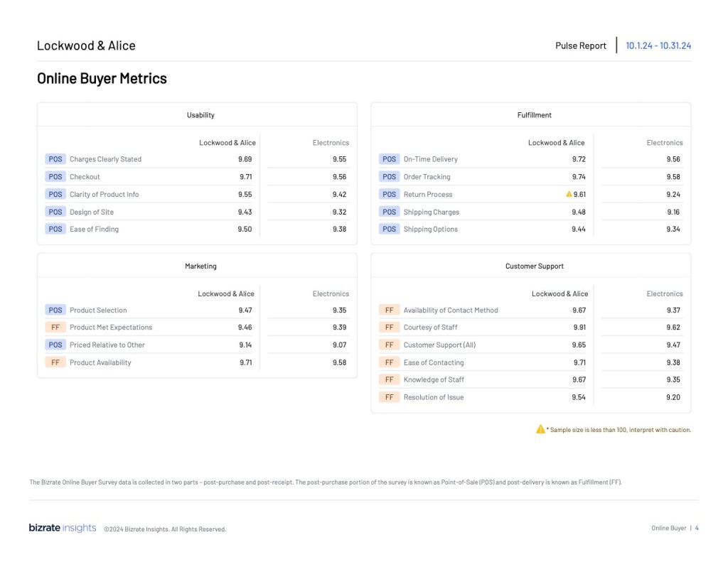Click the 9.16 Electronics value for Shipping Charges

[x=673, y=212]
